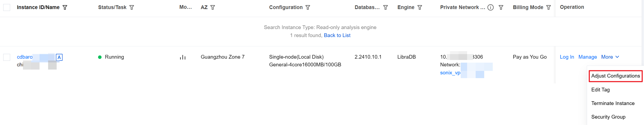
Task: Open the Status/Task filter icon
Action: 132,7
